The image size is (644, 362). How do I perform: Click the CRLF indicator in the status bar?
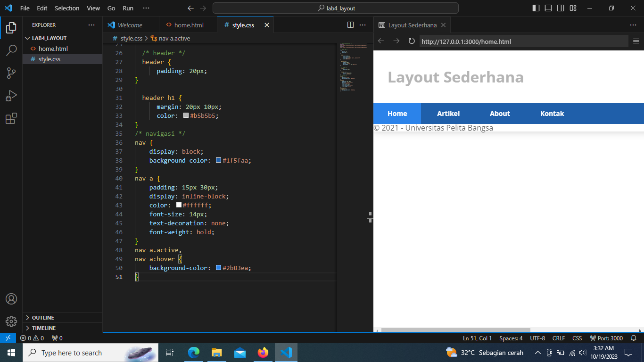(558, 338)
